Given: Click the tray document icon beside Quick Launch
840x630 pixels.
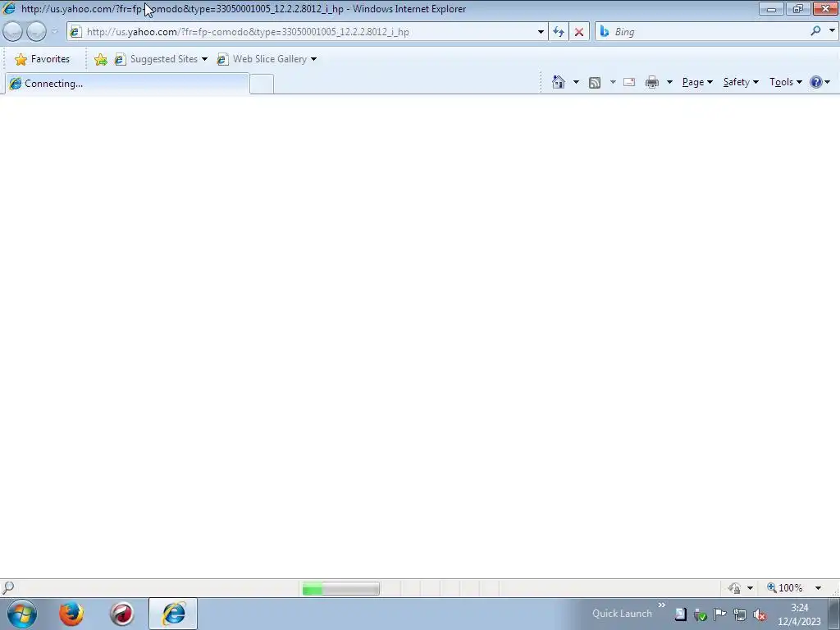Looking at the screenshot, I should [x=681, y=614].
